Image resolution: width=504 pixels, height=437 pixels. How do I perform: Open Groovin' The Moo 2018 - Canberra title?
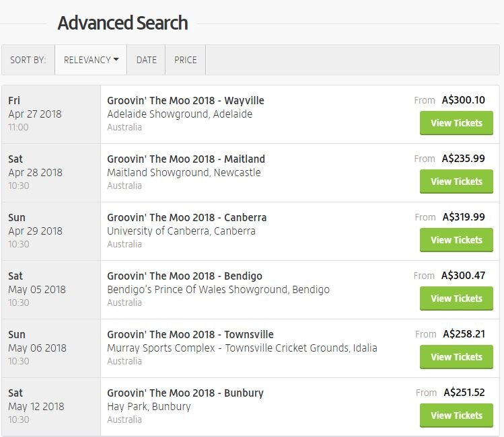click(186, 218)
